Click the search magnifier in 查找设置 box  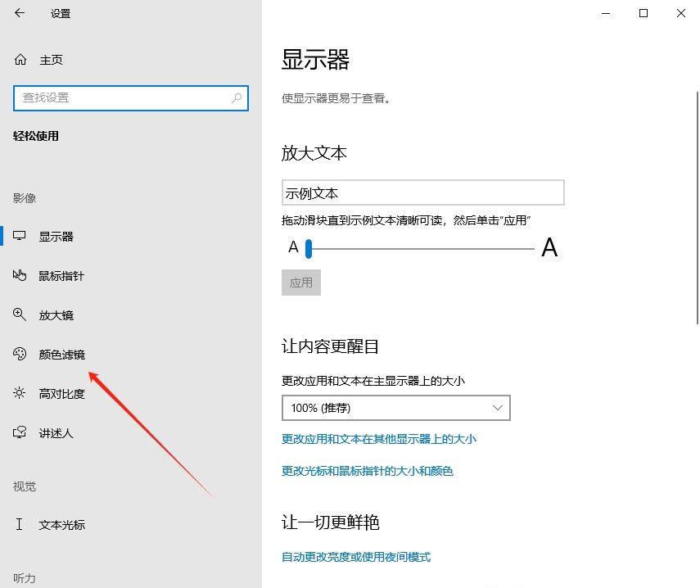point(236,97)
